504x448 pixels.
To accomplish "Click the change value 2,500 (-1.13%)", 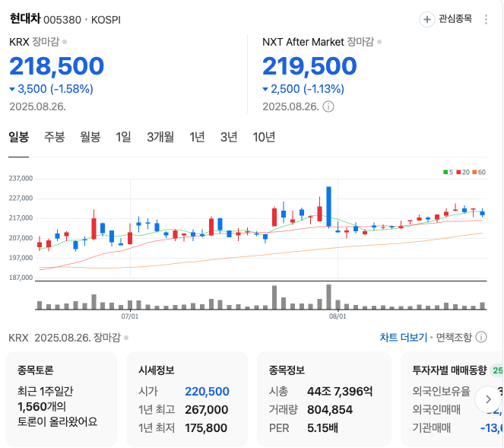I will [303, 89].
